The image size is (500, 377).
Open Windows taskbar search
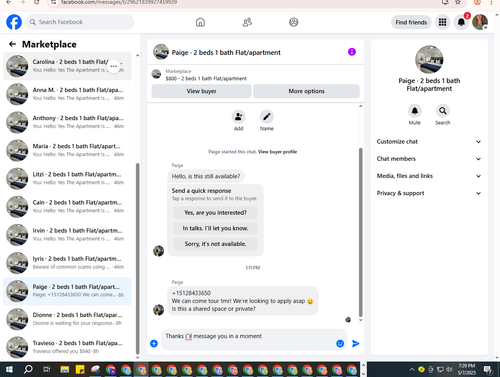pyautogui.click(x=28, y=369)
